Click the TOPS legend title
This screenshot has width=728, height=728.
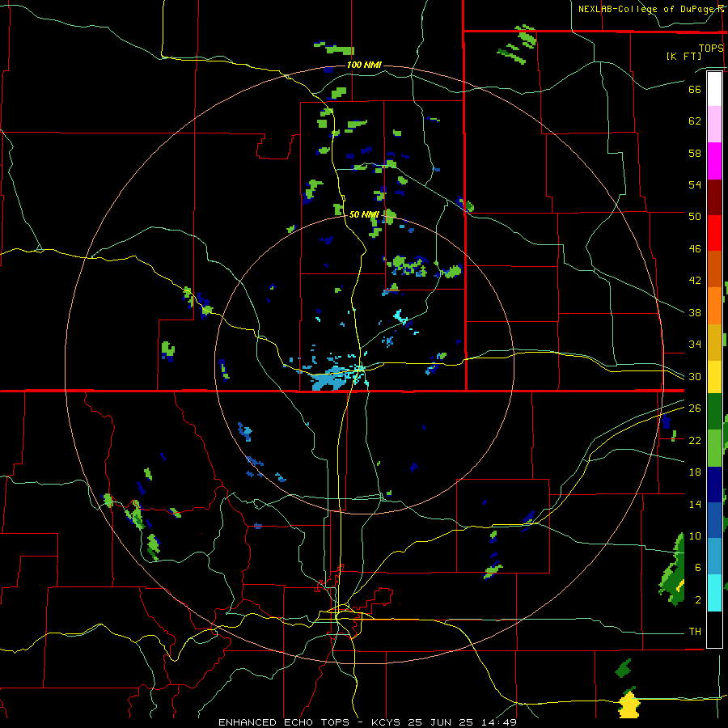coord(711,49)
